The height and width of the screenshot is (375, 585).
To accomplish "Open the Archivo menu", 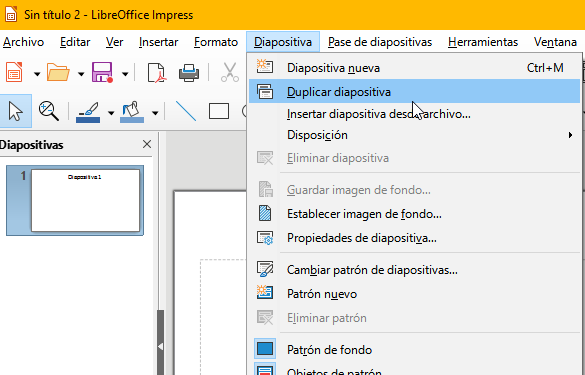I will pos(24,42).
